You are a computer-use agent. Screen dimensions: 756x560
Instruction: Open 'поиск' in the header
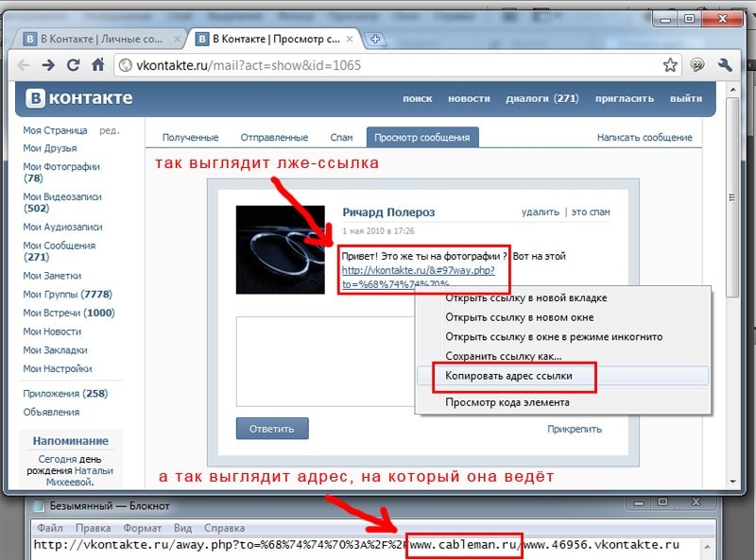(x=418, y=98)
